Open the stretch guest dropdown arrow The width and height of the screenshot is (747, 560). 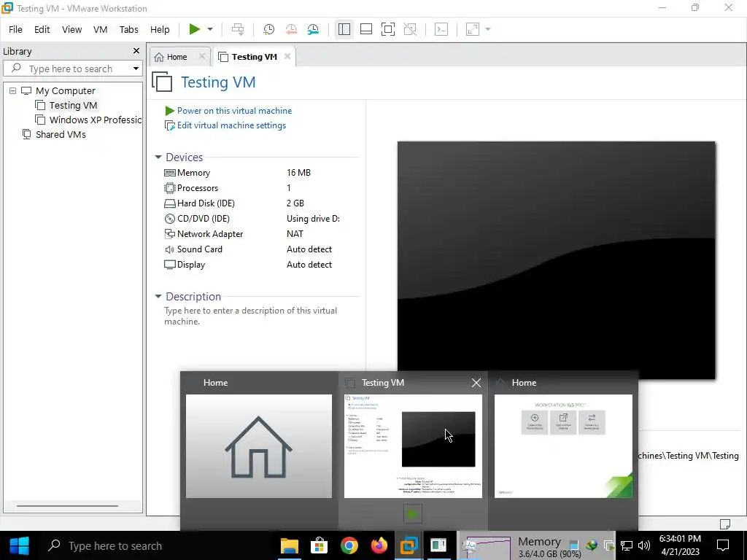coord(488,29)
